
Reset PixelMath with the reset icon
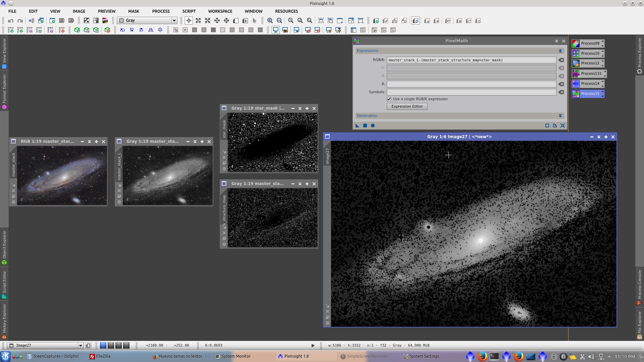[x=562, y=126]
